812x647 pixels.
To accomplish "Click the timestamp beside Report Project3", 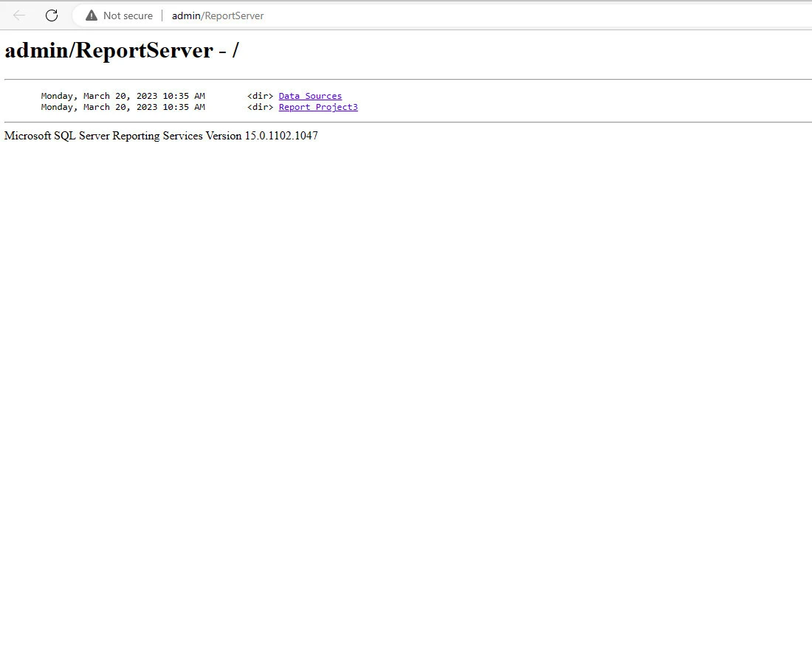I will point(123,107).
